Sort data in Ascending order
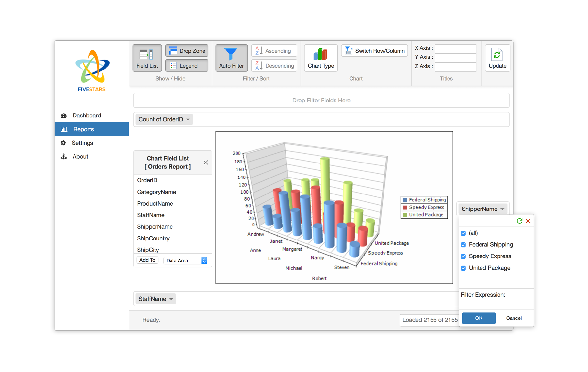 pos(274,51)
